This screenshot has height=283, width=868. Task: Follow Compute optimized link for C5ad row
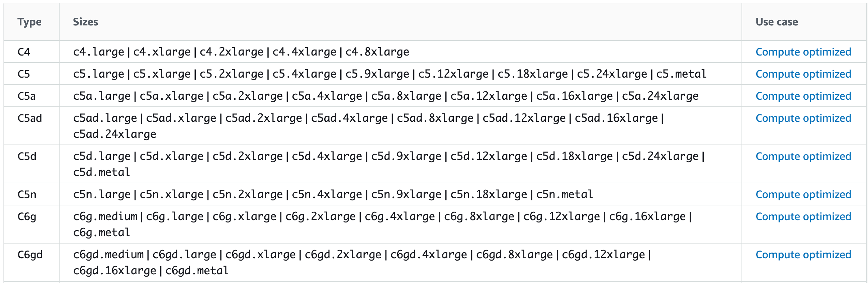[803, 118]
